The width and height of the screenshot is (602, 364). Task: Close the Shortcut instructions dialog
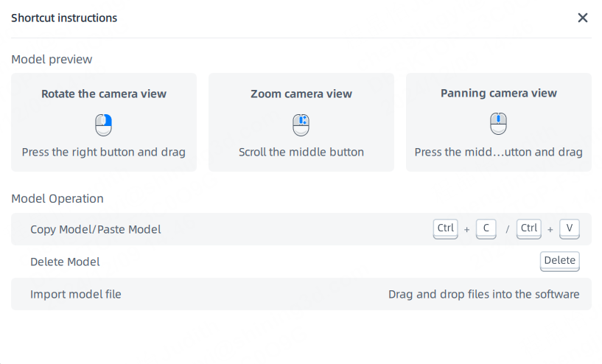pyautogui.click(x=582, y=18)
